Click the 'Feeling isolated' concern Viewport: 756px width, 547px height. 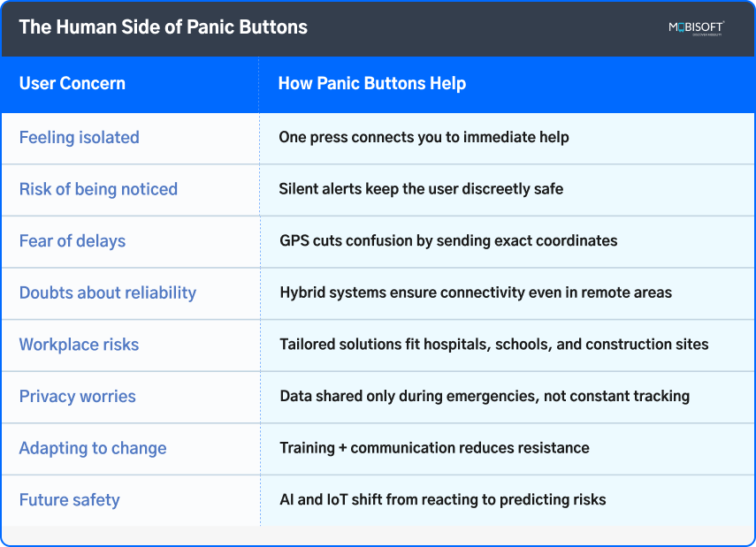coord(80,138)
